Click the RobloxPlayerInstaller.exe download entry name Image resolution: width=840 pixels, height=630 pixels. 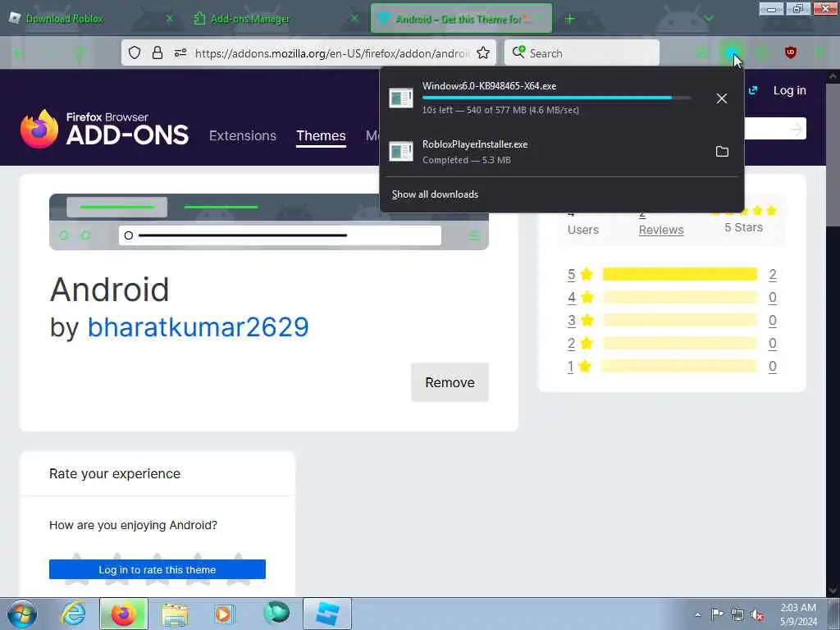coord(475,144)
